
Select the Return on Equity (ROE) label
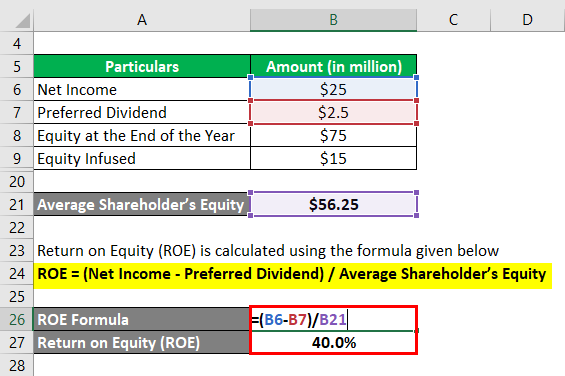[x=142, y=343]
